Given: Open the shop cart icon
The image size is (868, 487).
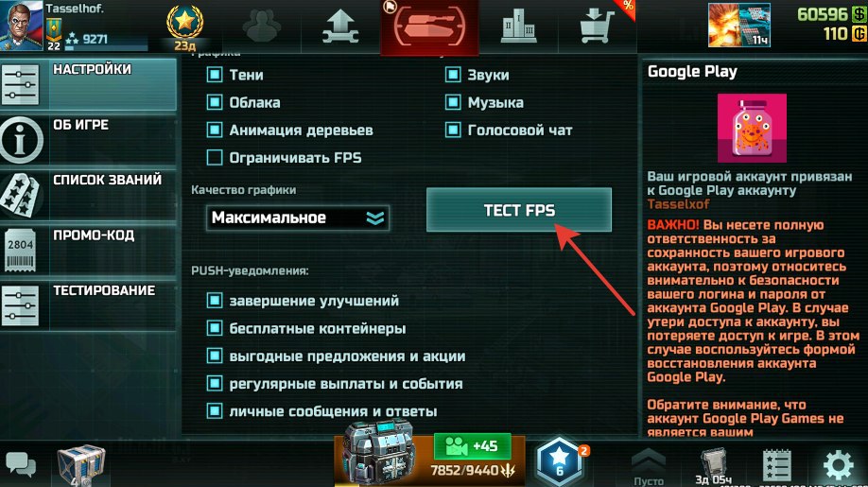Looking at the screenshot, I should (598, 26).
